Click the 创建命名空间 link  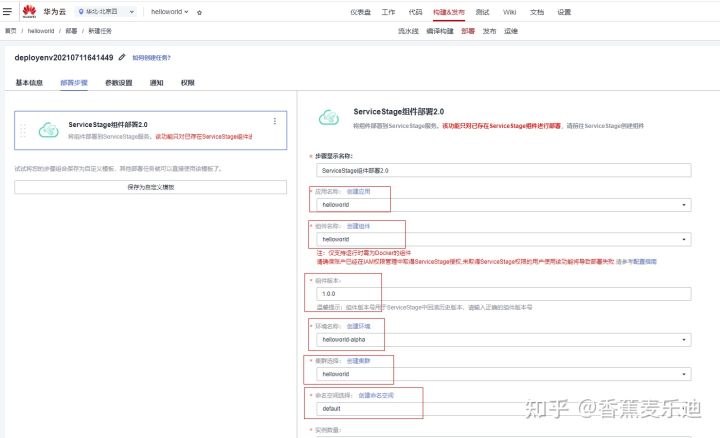point(376,395)
